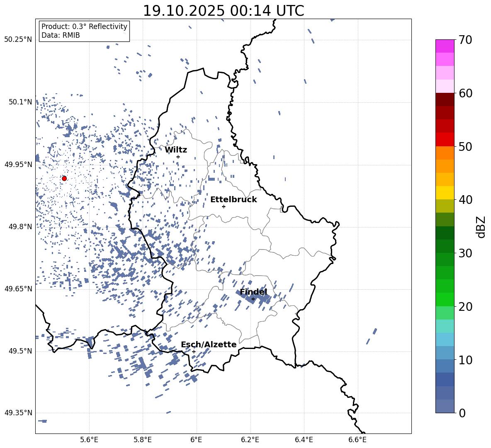Click the 6.6°E longitude tick label

(357, 439)
